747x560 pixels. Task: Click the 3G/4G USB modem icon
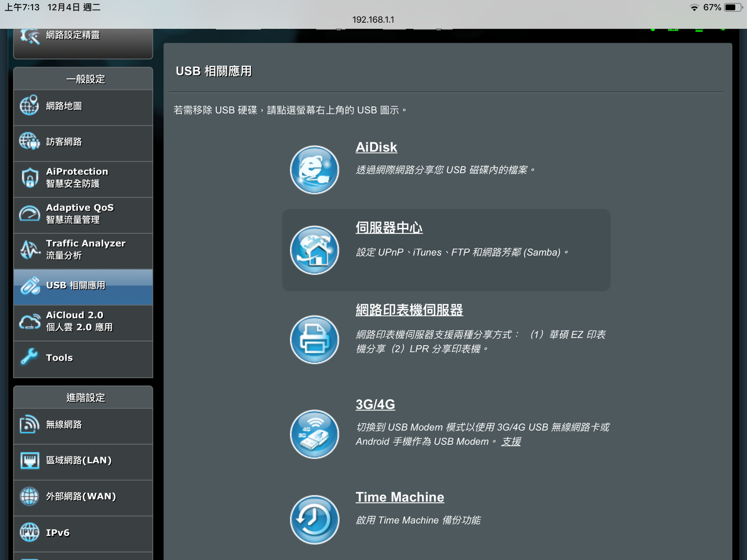pos(314,434)
